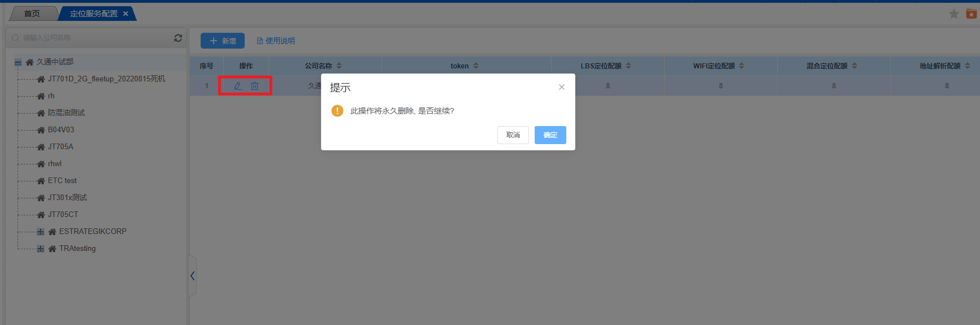980x325 pixels.
Task: Collapse the 久通中试部 tree node
Action: [x=18, y=62]
